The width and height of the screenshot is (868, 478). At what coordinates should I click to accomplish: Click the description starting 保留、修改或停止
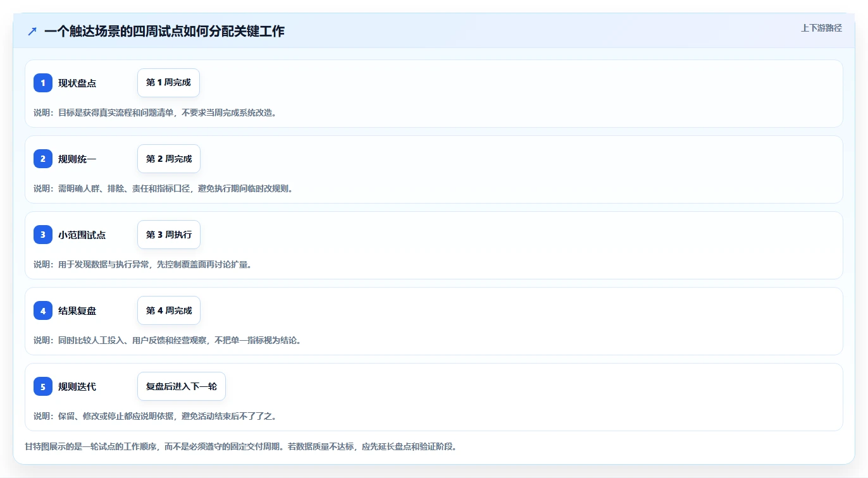(x=155, y=416)
